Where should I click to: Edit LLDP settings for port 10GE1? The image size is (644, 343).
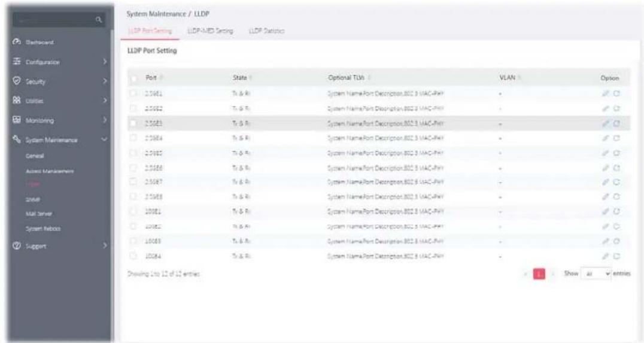click(x=605, y=211)
